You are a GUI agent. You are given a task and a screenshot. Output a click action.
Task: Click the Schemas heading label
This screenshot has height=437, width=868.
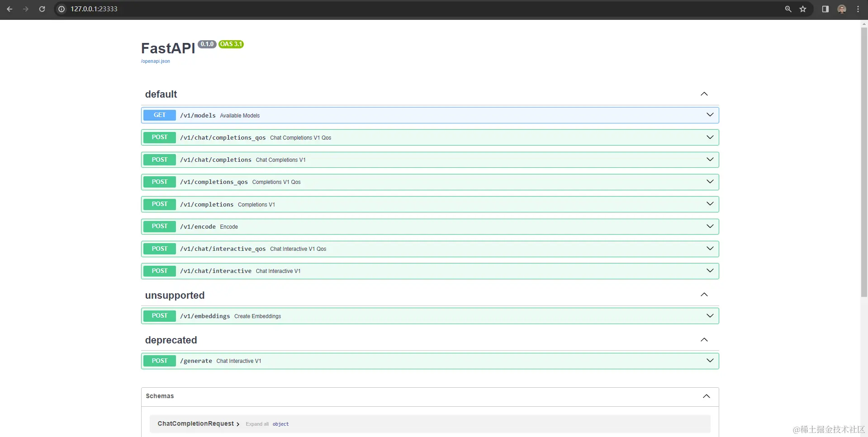pyautogui.click(x=160, y=396)
